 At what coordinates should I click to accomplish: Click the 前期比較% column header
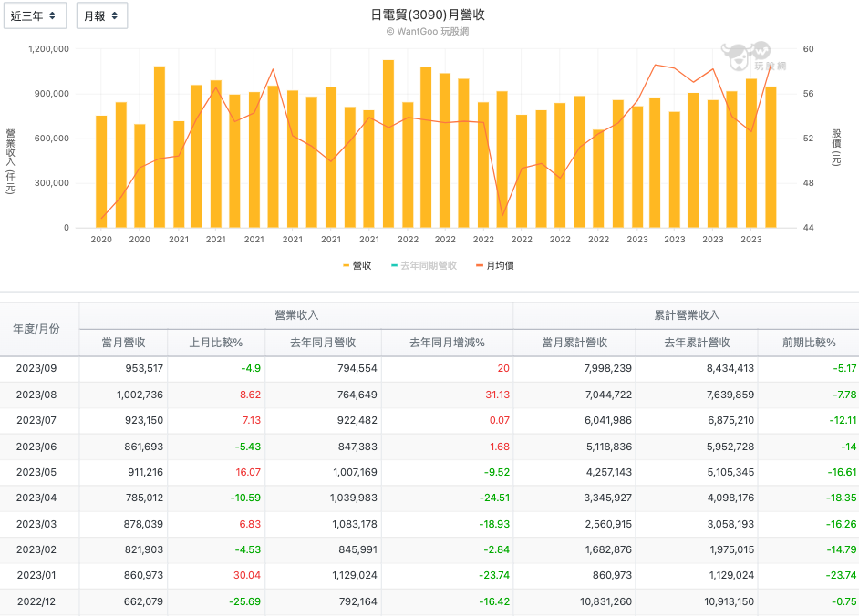point(808,343)
